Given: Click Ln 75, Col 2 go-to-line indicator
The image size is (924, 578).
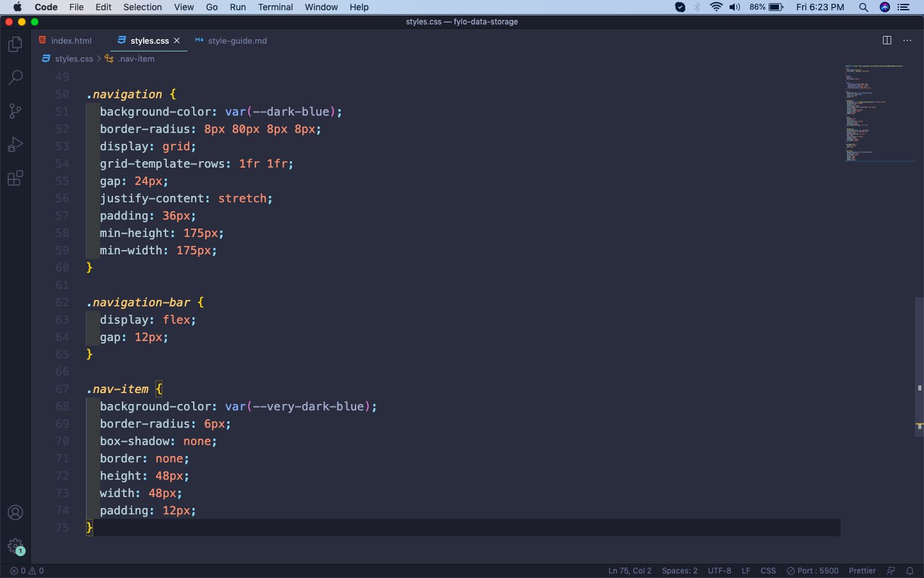Looking at the screenshot, I should 629,570.
